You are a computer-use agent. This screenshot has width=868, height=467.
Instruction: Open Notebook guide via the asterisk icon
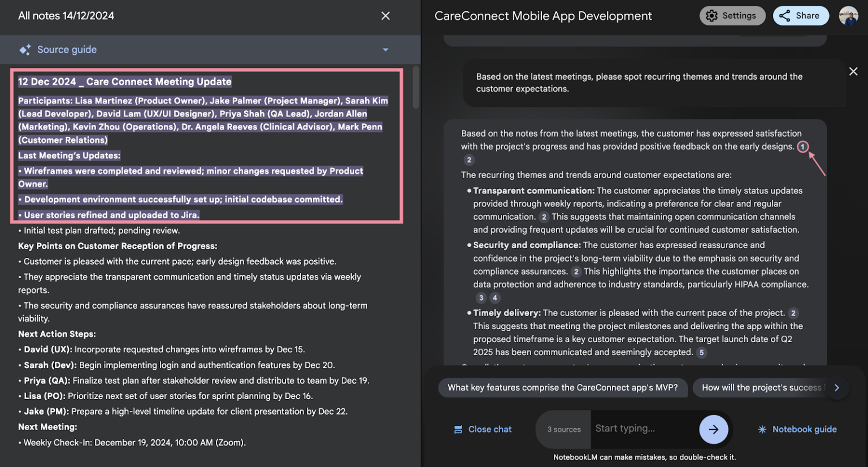coord(761,429)
